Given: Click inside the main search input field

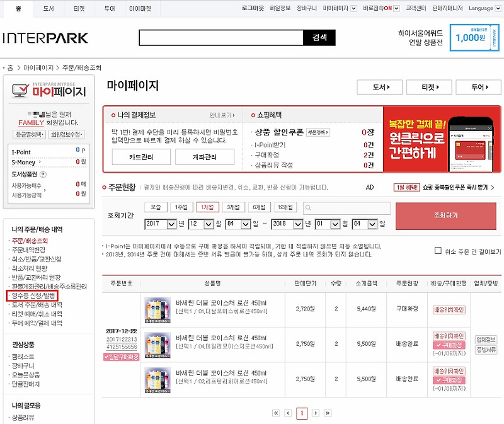Looking at the screenshot, I should tap(221, 38).
